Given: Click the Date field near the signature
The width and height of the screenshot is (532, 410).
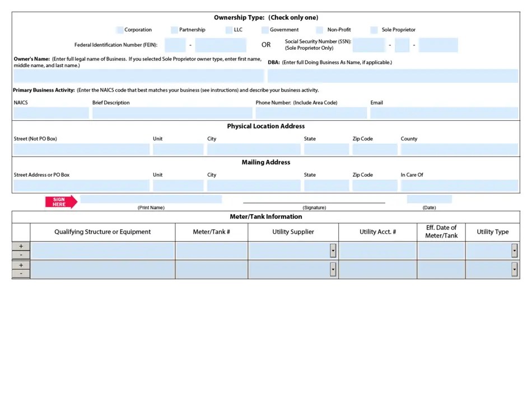Looking at the screenshot, I should 429,199.
